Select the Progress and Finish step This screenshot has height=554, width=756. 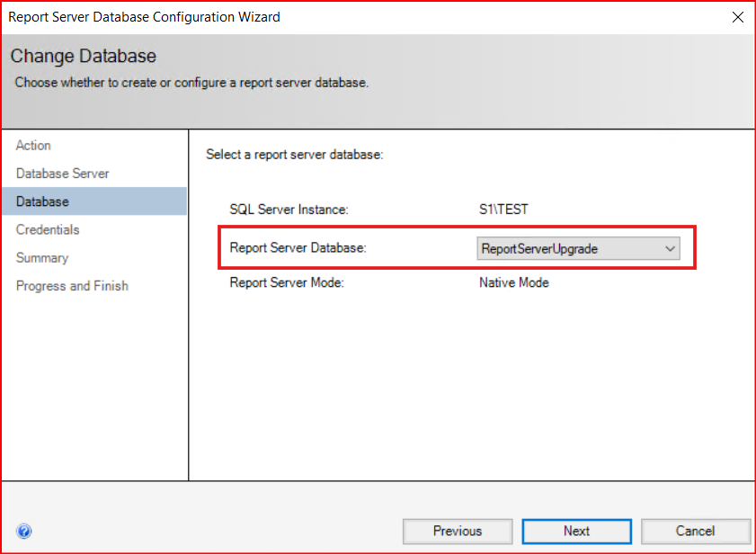point(72,286)
